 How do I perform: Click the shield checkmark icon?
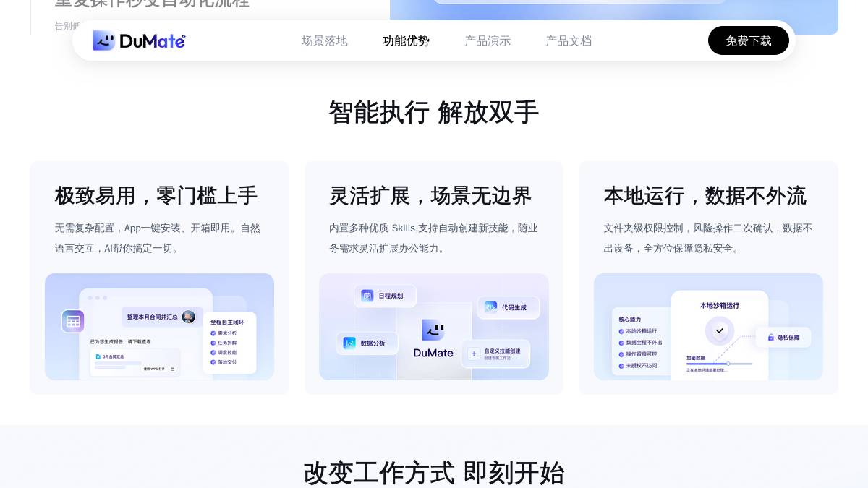coord(720,331)
